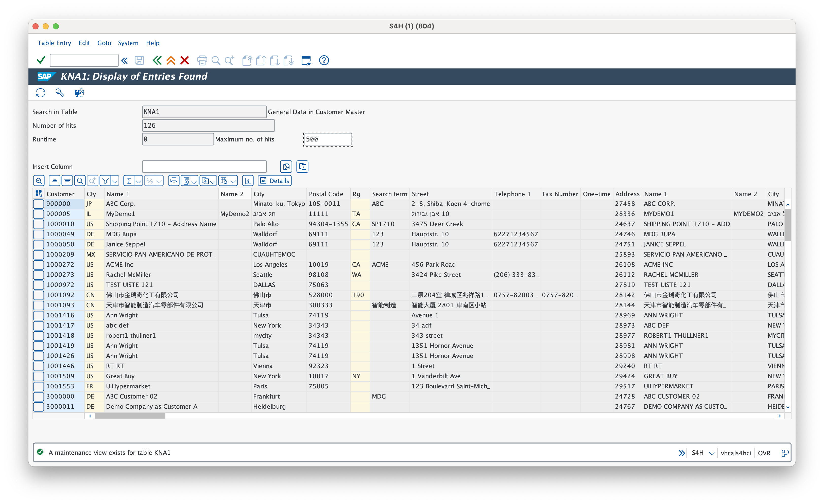The image size is (824, 504).
Task: Open the find dialog with magnifier icon
Action: [x=80, y=181]
